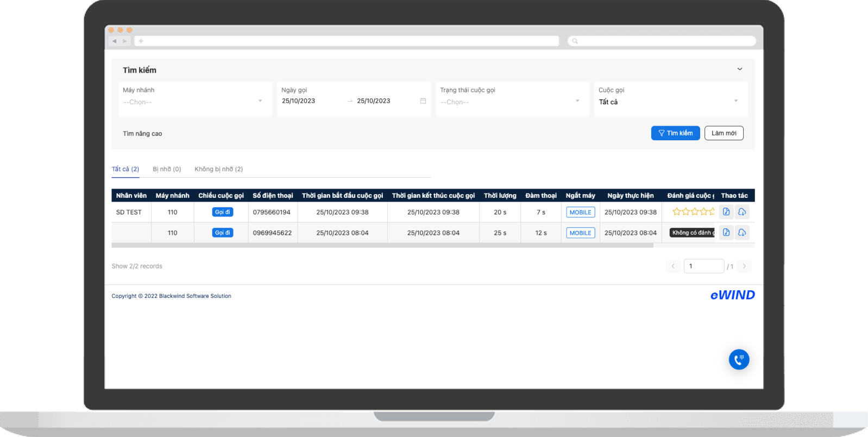Click the browser forward arrow
Screen dimensions: 868x437
click(x=125, y=41)
